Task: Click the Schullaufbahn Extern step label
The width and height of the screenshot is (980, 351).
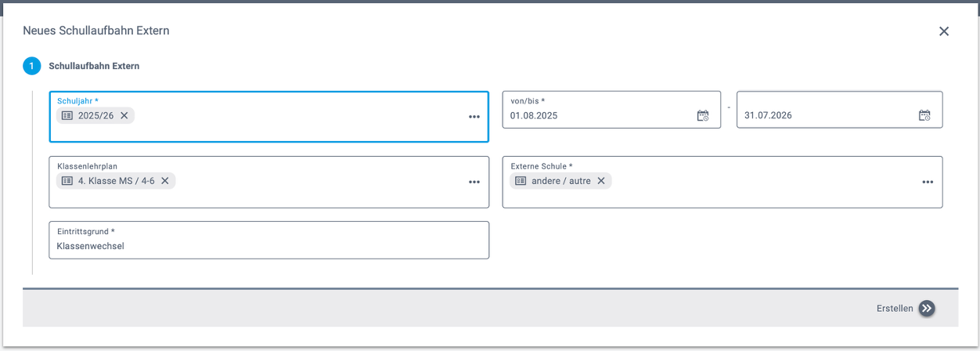Action: coord(94,67)
